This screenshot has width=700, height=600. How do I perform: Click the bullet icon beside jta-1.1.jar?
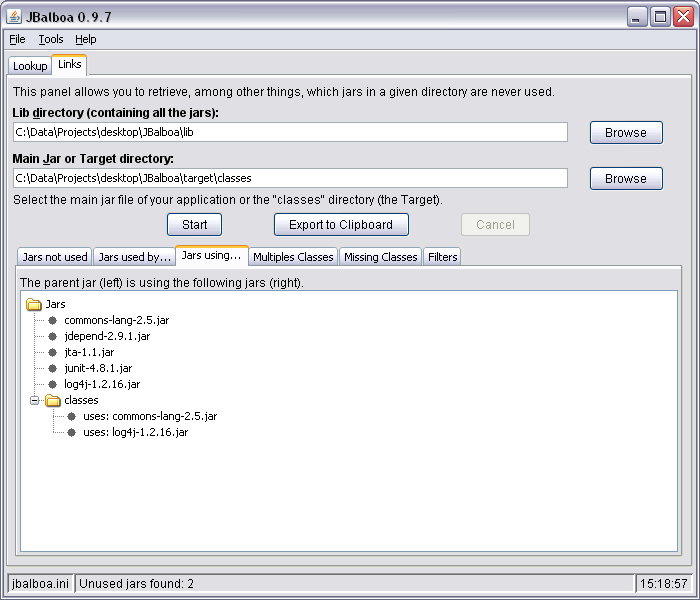(x=53, y=353)
